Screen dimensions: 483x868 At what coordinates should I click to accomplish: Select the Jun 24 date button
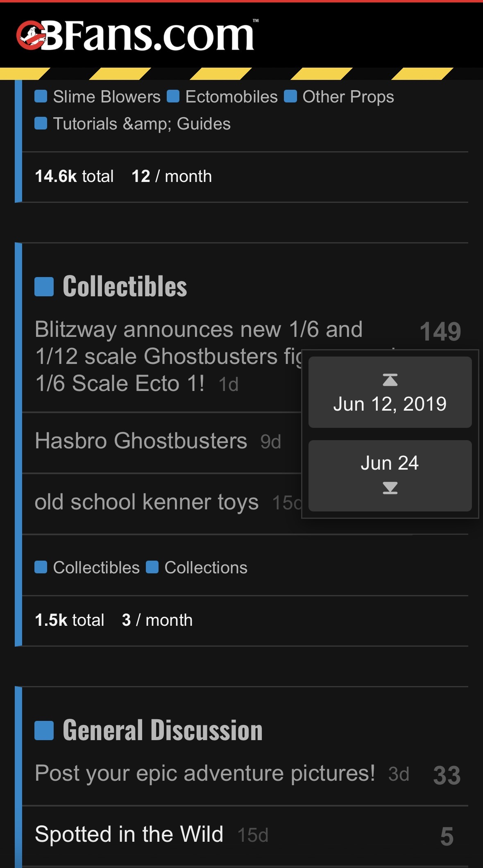click(x=390, y=476)
